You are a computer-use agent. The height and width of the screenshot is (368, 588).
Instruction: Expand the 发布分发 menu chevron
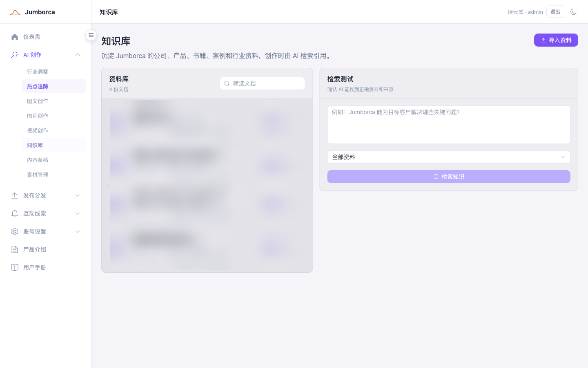pos(78,195)
